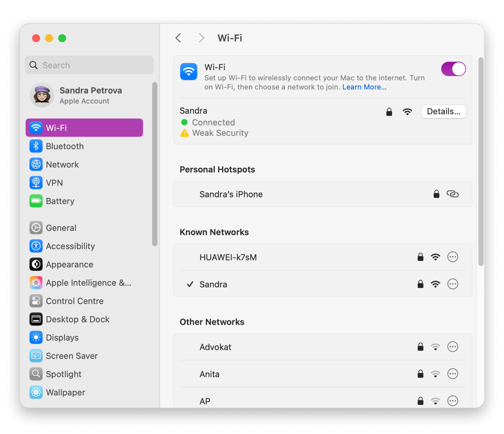Open VPN settings via globe icon

(36, 183)
